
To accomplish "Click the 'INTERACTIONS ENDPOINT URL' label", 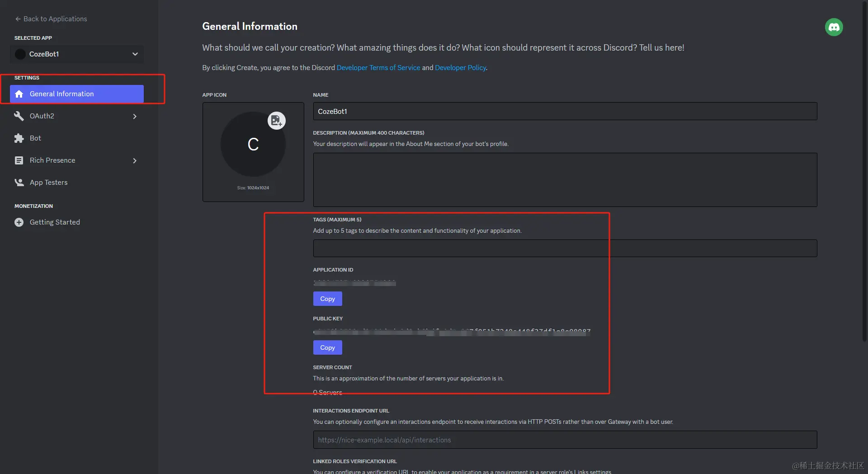I will pyautogui.click(x=351, y=411).
